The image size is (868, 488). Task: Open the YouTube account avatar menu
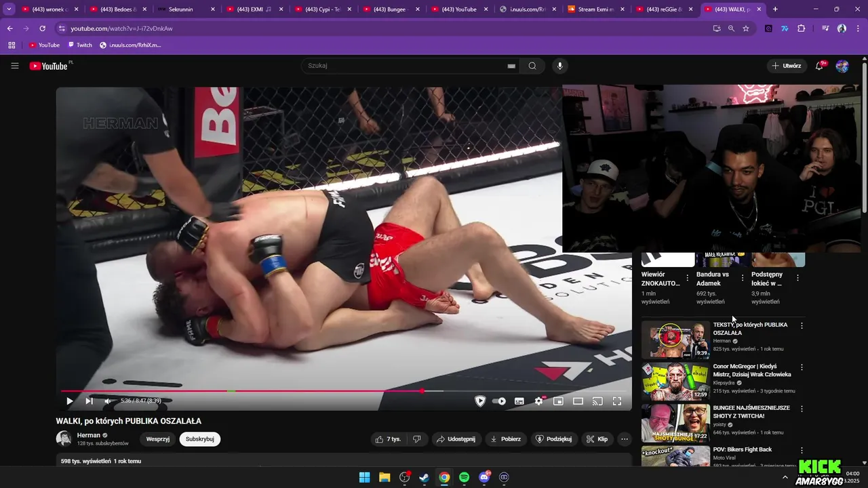click(842, 66)
